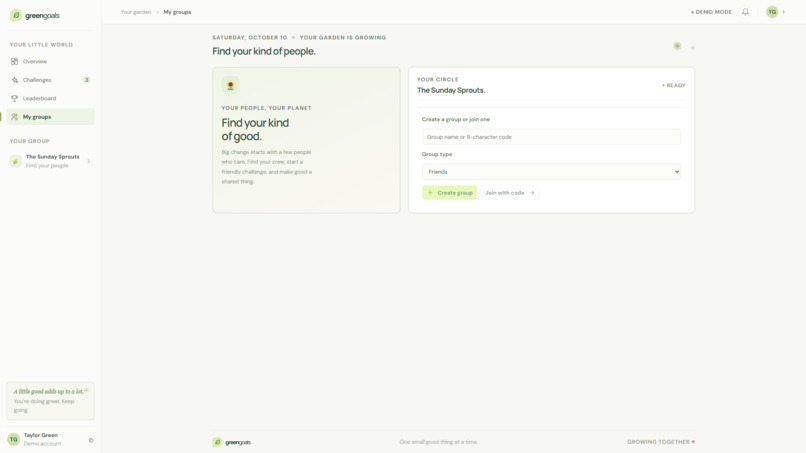
Task: Open the Leaderboard section
Action: click(50, 98)
